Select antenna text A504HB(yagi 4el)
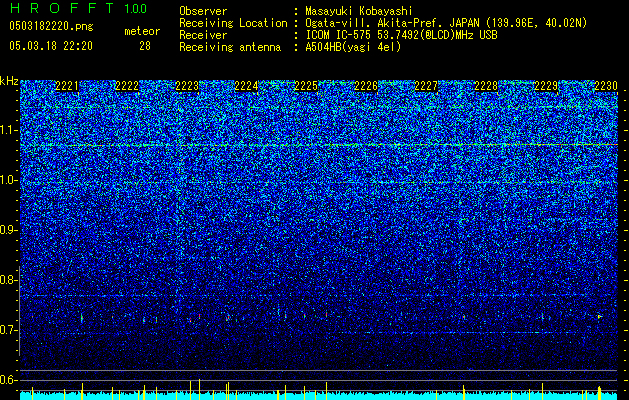The width and height of the screenshot is (629, 400). [x=353, y=47]
